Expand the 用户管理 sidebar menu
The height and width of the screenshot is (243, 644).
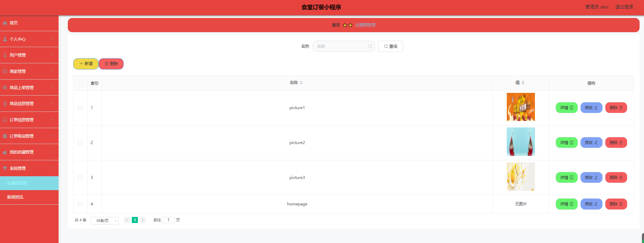point(29,55)
